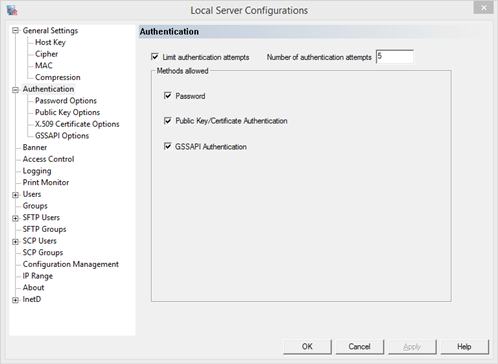Screen dimensions: 498x364
Task: Open Password Options page
Action: [66, 101]
